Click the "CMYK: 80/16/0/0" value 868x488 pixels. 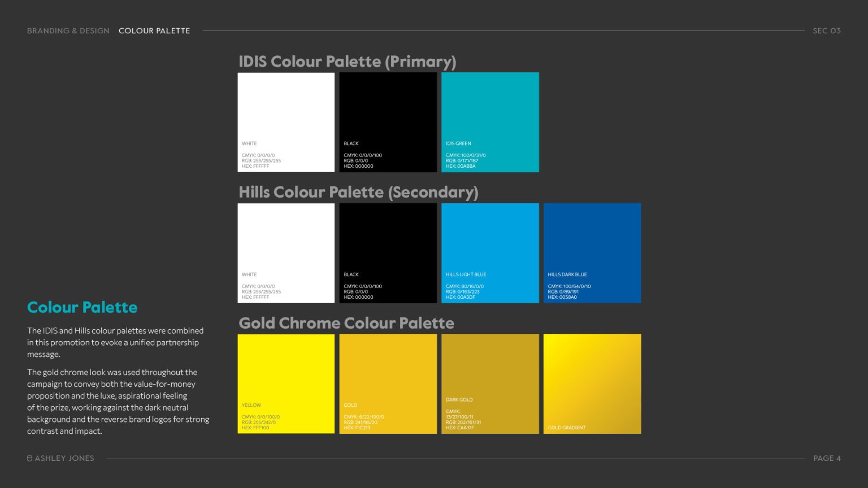pyautogui.click(x=465, y=286)
